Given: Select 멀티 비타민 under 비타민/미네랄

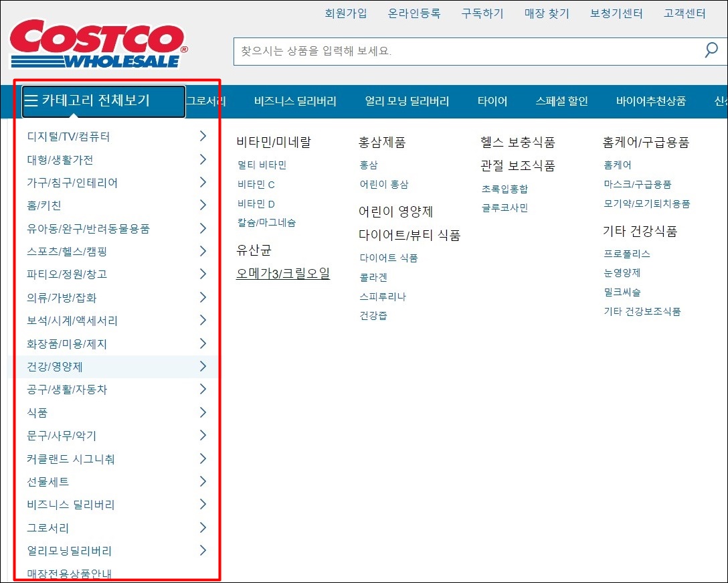Looking at the screenshot, I should [x=265, y=164].
